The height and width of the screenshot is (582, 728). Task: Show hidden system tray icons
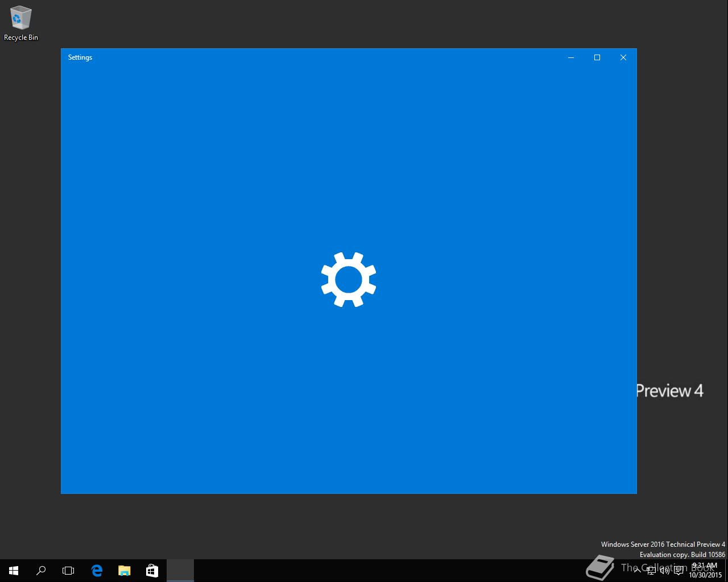[638, 571]
